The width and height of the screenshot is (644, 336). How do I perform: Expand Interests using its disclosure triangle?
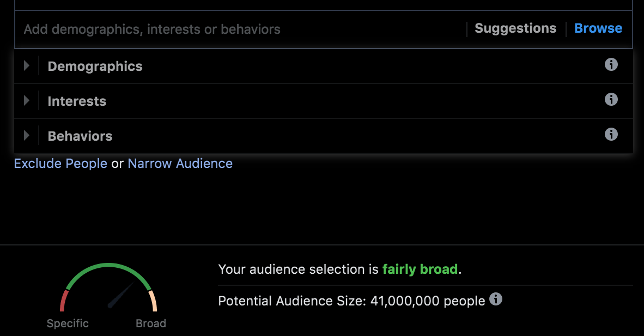click(26, 101)
